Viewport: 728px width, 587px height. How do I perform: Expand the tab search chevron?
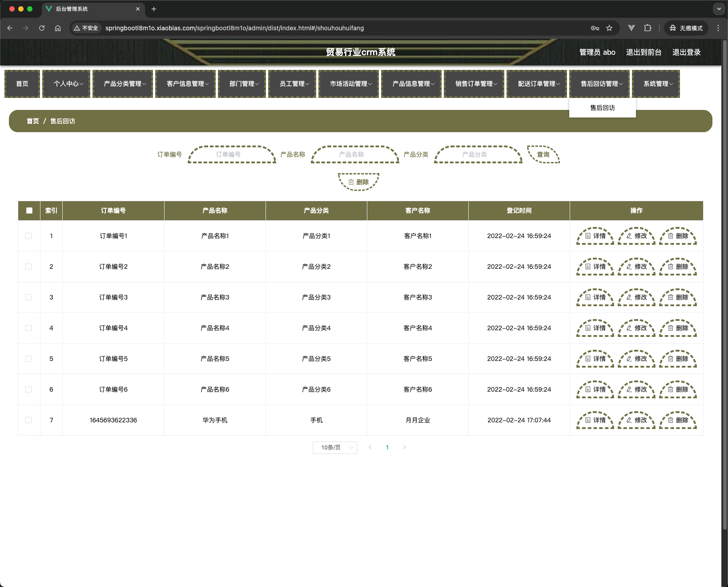(x=719, y=9)
